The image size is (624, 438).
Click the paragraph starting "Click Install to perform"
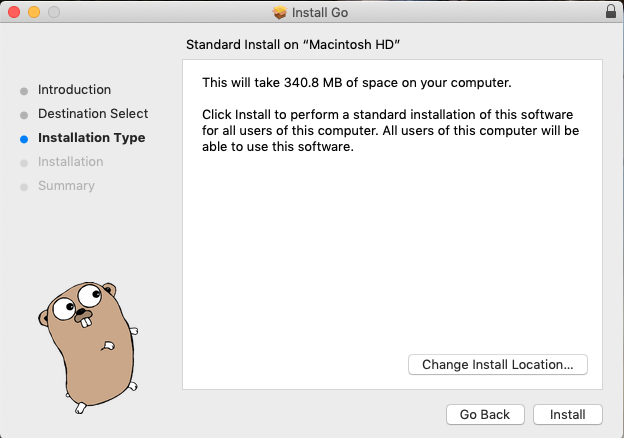click(390, 130)
